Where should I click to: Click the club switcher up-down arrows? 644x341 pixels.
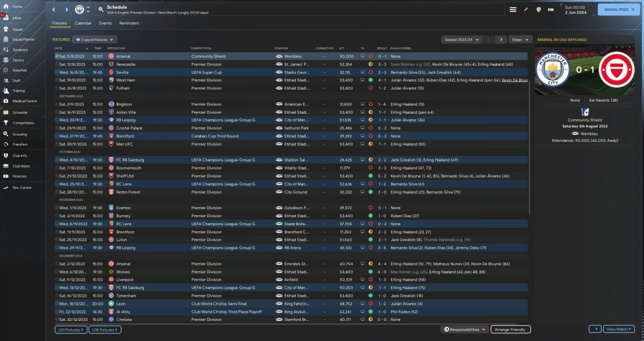click(89, 10)
